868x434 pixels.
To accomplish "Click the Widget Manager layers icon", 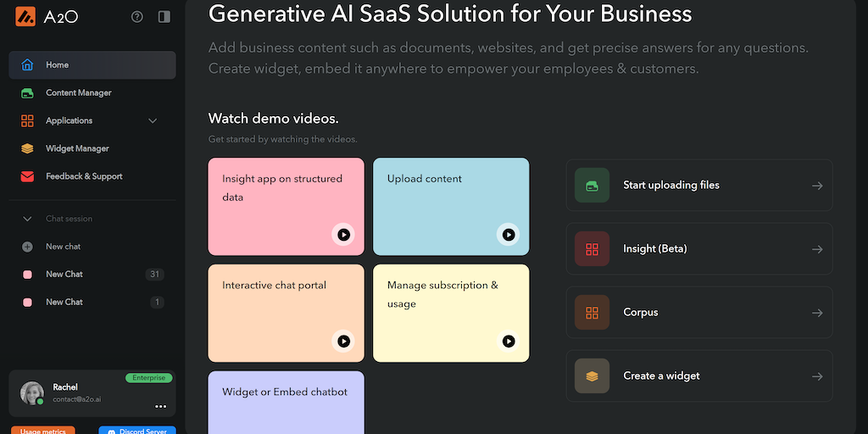I will point(28,149).
